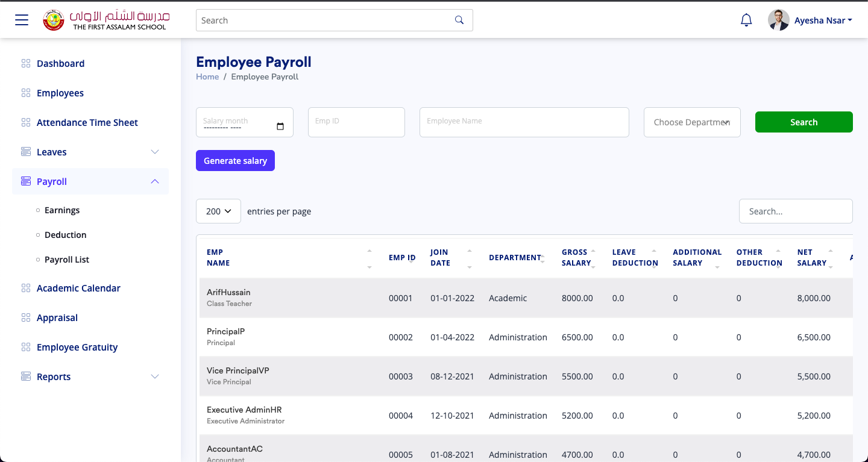Go to Earnings under Payroll

point(61,210)
